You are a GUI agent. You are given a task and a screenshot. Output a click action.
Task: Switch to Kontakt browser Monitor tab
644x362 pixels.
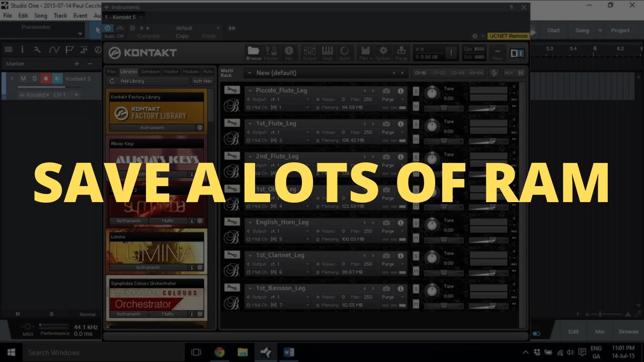pos(171,71)
